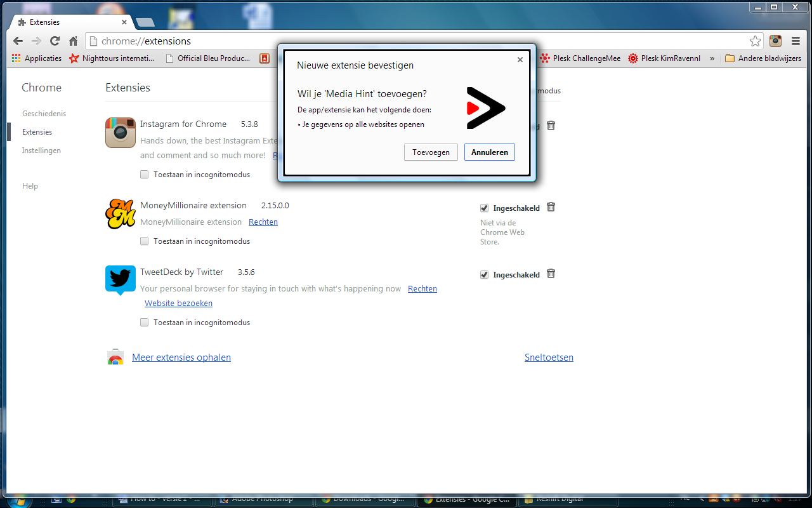The image size is (812, 508).
Task: Open the Nighttours internati... bookmark
Action: [112, 58]
